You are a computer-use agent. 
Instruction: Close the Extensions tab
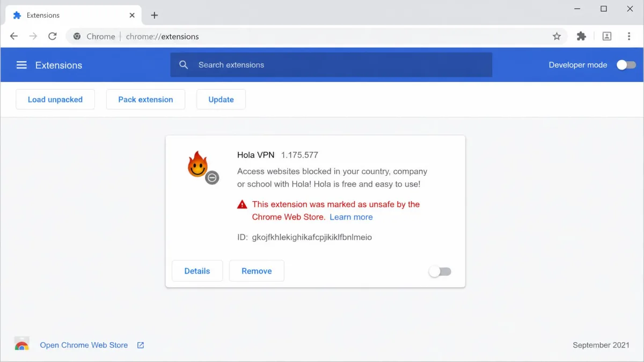pos(132,15)
